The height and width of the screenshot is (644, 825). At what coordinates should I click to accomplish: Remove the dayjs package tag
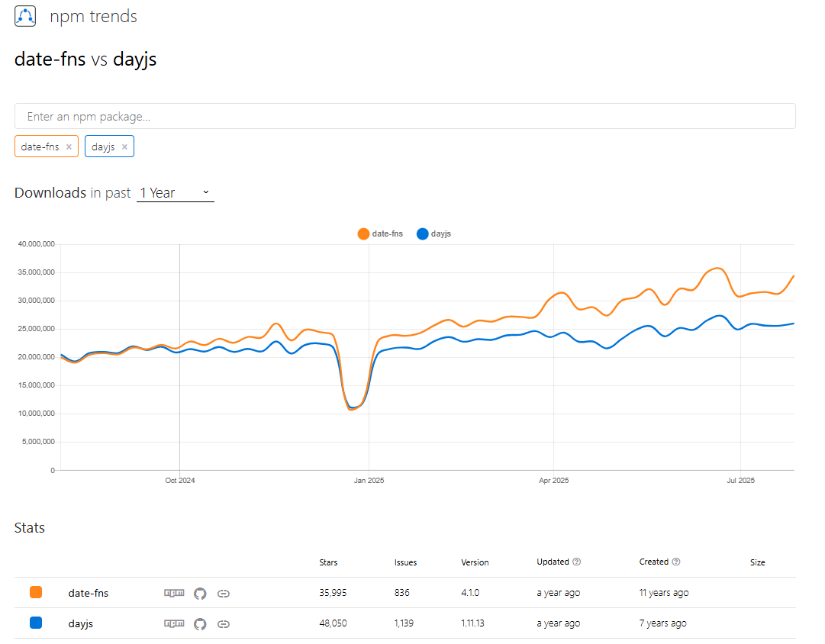124,147
